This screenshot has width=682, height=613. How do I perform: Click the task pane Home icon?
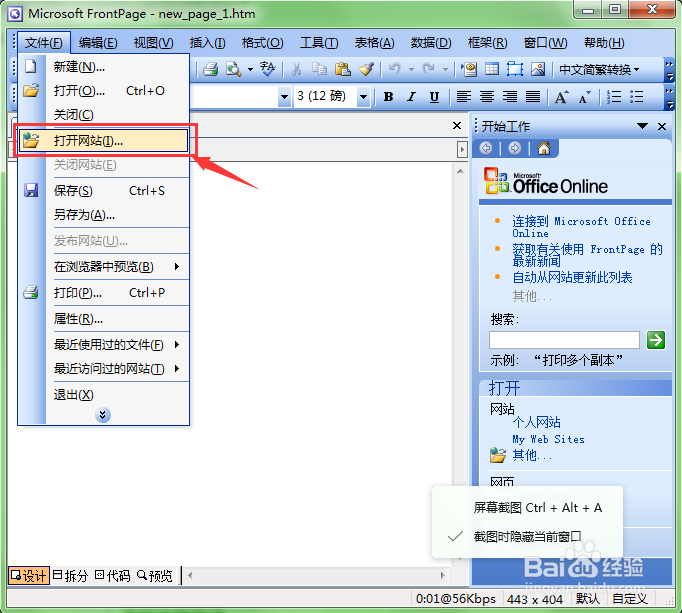click(544, 148)
